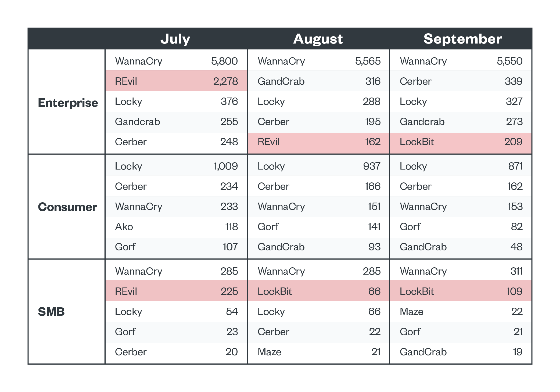The height and width of the screenshot is (392, 560).
Task: Select the highlighted LockBit 66 row
Action: (x=318, y=291)
